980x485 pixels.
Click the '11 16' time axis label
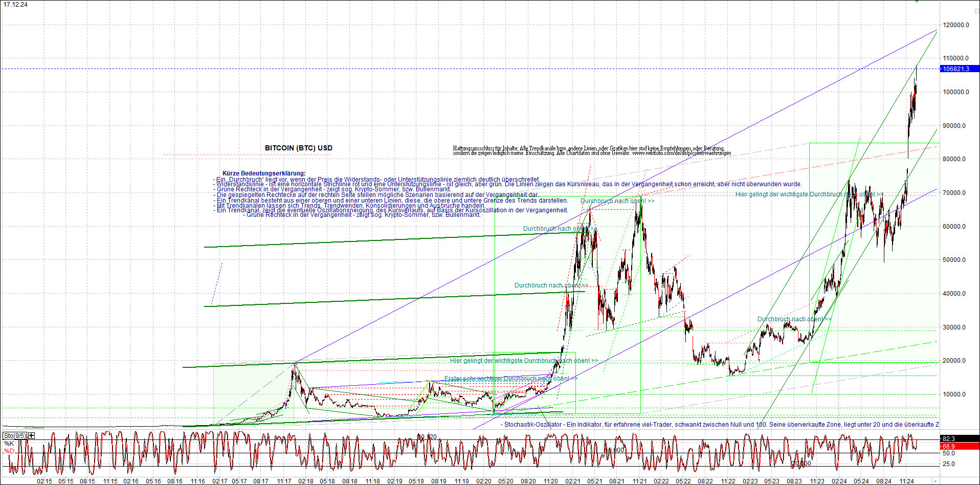pos(198,481)
